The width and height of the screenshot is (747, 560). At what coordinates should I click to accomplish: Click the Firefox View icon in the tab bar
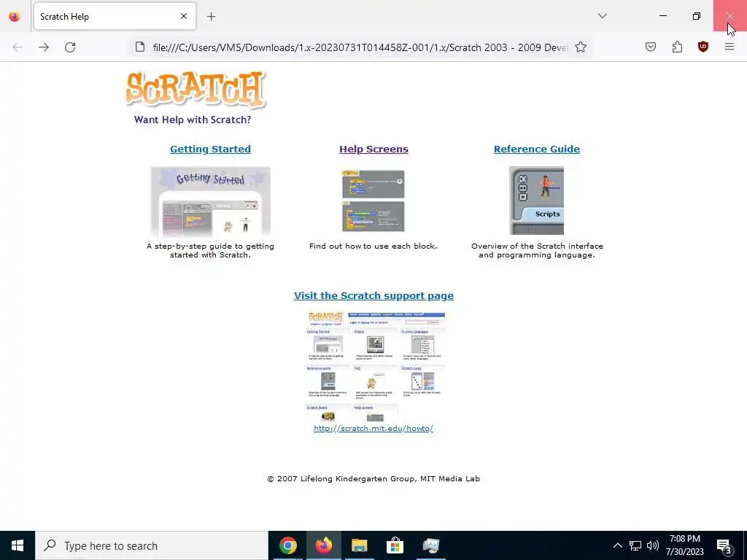pos(15,16)
